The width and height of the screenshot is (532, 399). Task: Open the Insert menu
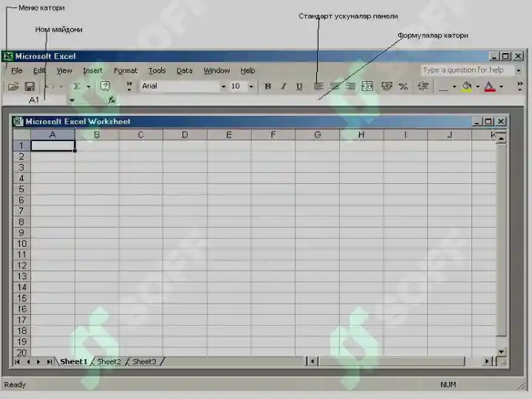[92, 71]
